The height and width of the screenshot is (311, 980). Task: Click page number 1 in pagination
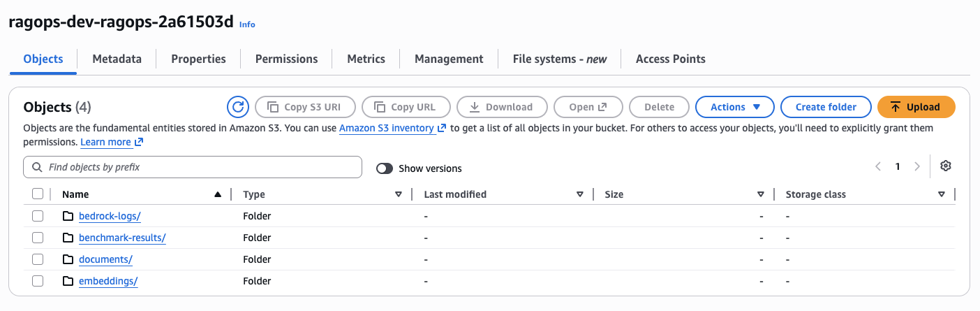[898, 166]
